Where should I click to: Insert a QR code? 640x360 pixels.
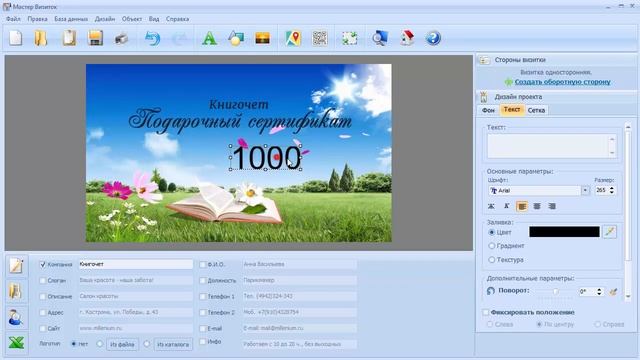pyautogui.click(x=320, y=38)
